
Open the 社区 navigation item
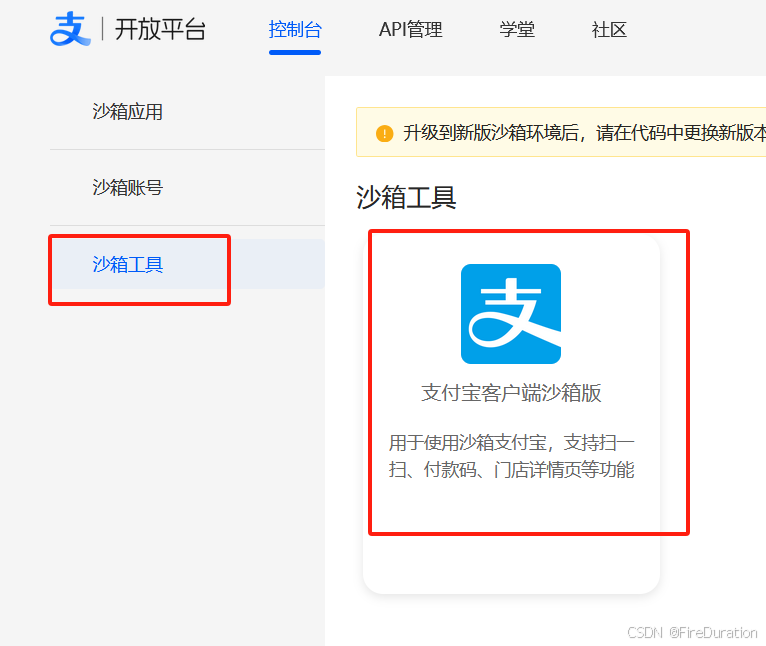[x=609, y=30]
